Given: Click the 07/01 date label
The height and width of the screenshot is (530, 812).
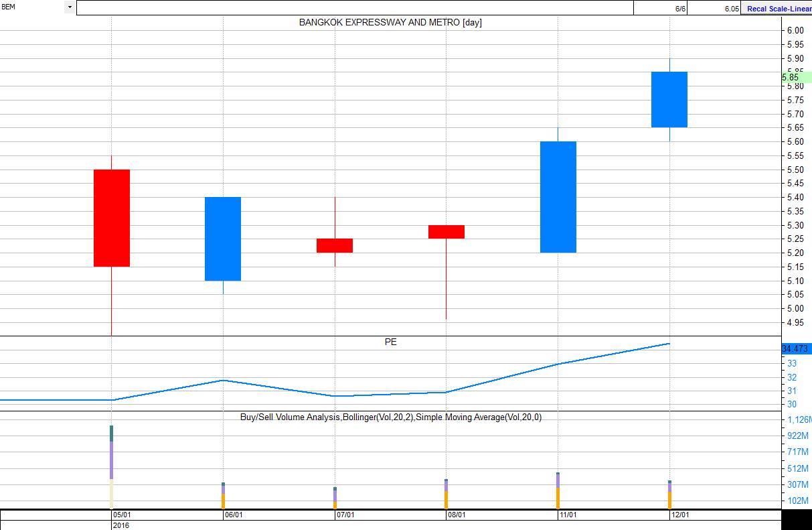Looking at the screenshot, I should (345, 515).
